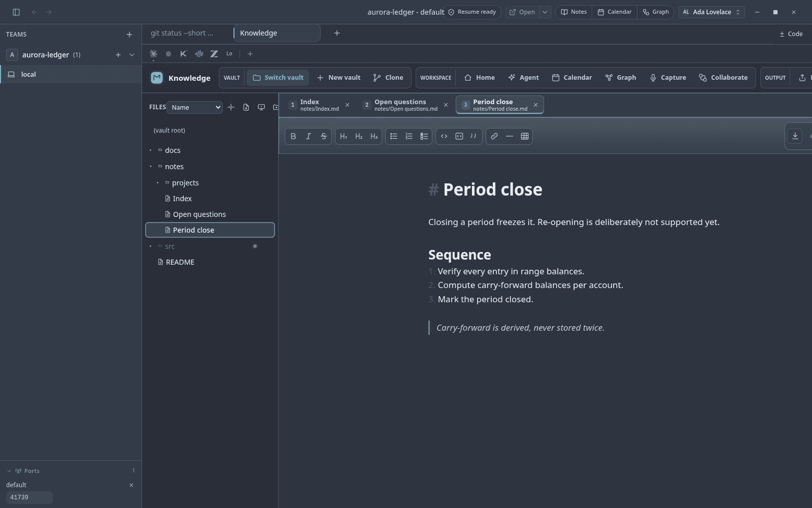812x508 pixels.
Task: Toggle the left sidebar panel
Action: [16, 12]
